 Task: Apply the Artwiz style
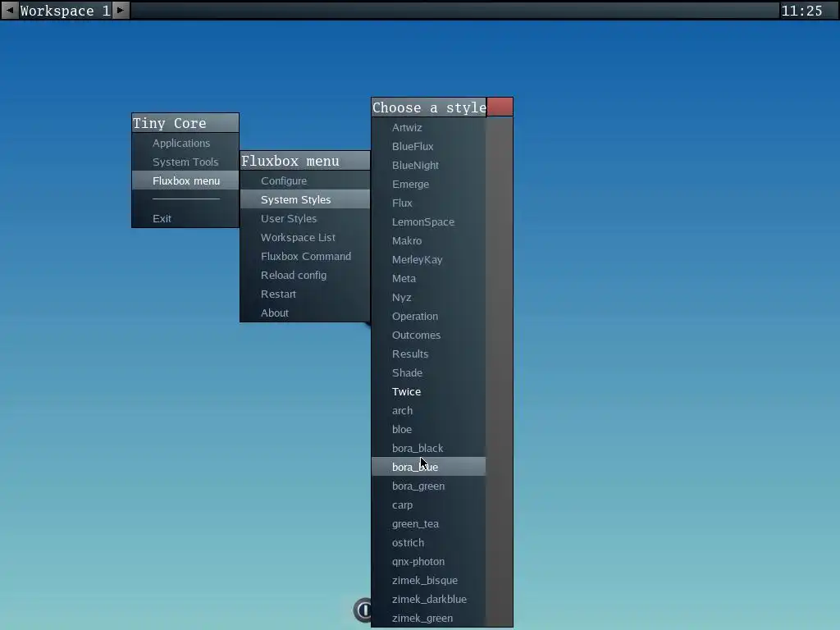tap(428, 127)
